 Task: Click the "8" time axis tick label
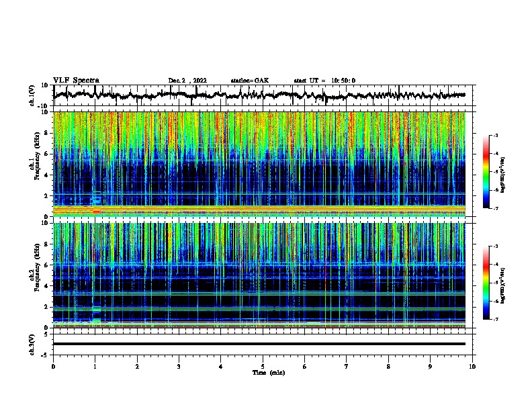(388, 367)
